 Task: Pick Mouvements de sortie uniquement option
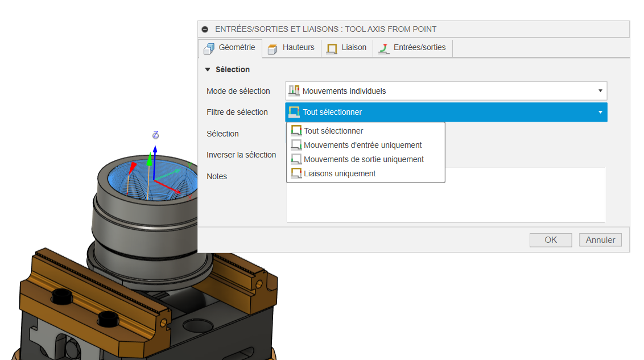pos(364,159)
